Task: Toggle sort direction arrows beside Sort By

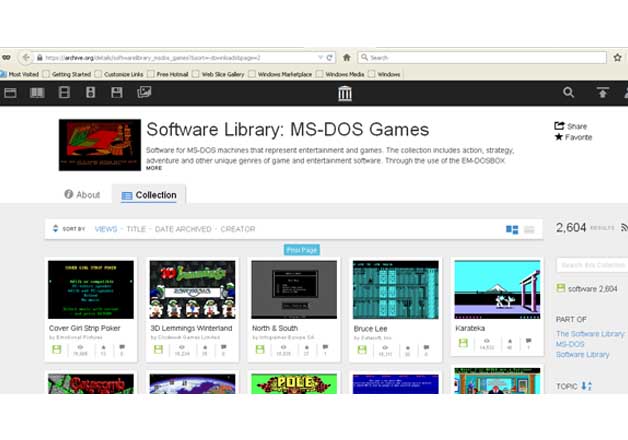Action: pos(55,229)
